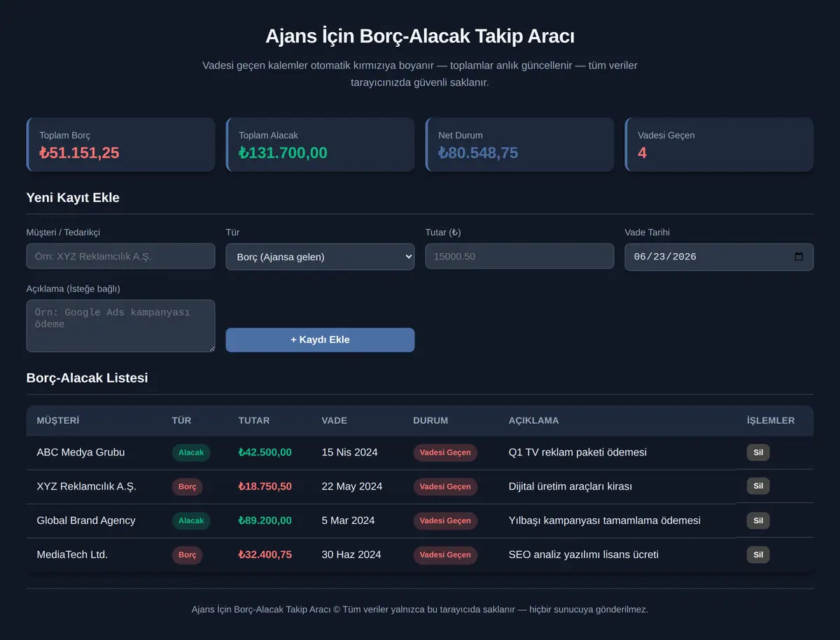Click Vadesi Geçen badge in XYZ Reklamcılık row
The width and height of the screenshot is (840, 640).
tap(445, 486)
